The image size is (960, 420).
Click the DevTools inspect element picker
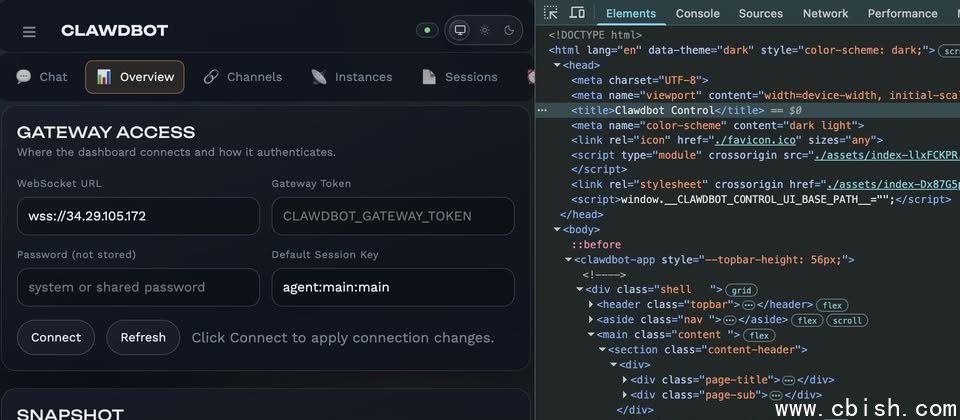(551, 13)
